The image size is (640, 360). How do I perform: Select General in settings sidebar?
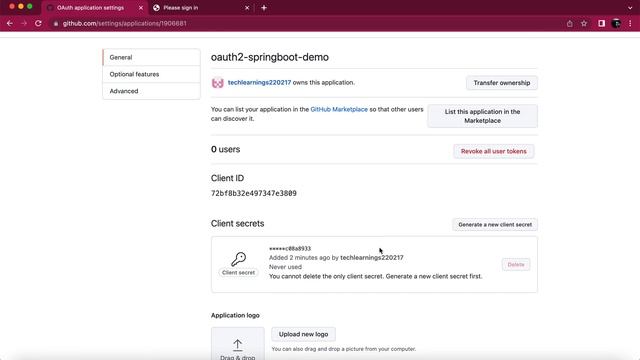click(151, 57)
